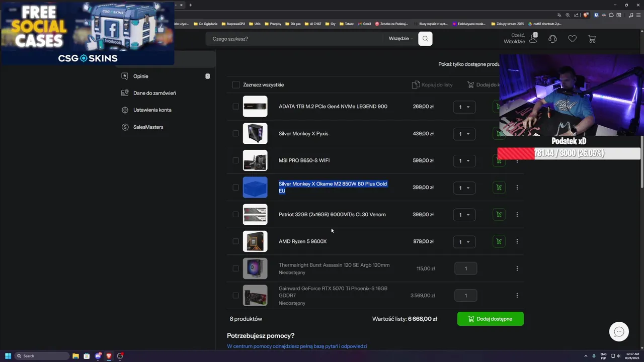Open the shopping cart icon in header

(x=592, y=39)
